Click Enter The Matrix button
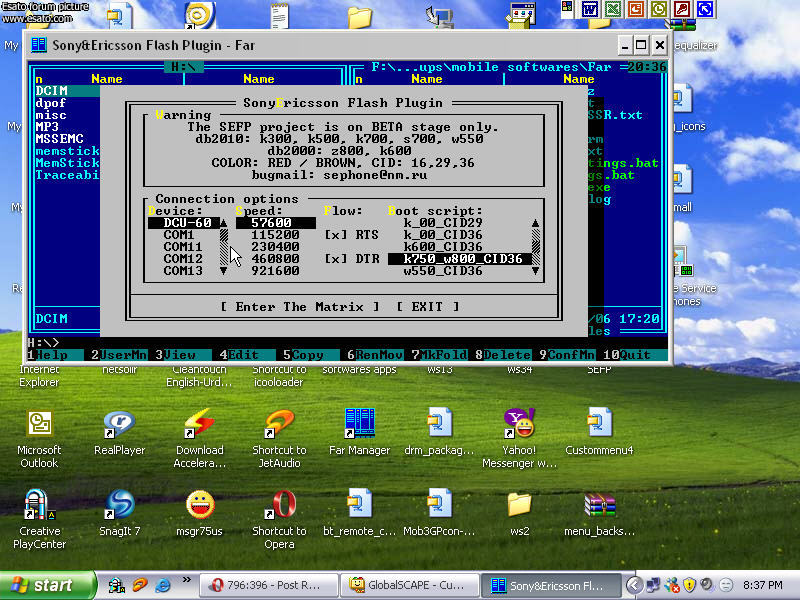This screenshot has width=800, height=600. (x=300, y=307)
